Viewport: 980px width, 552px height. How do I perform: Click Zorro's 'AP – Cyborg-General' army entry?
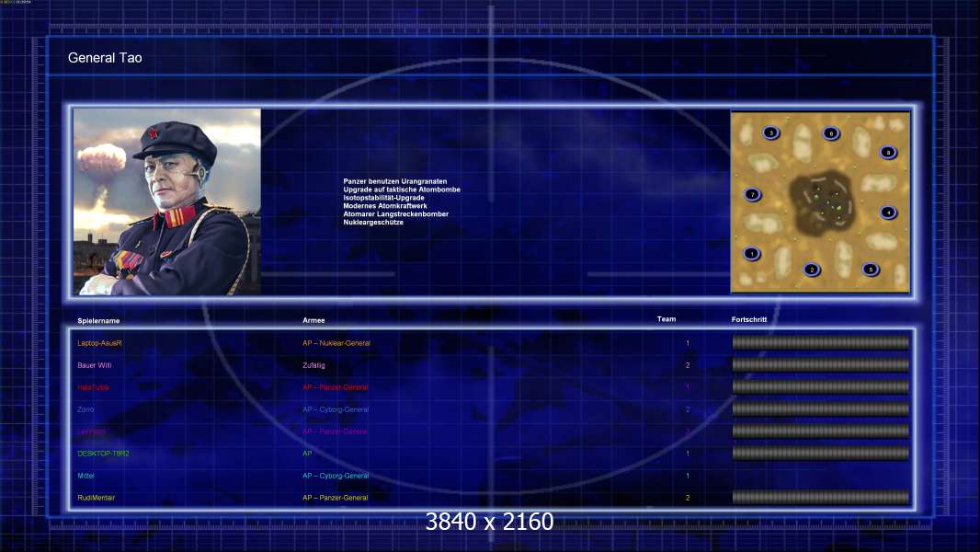coord(336,409)
